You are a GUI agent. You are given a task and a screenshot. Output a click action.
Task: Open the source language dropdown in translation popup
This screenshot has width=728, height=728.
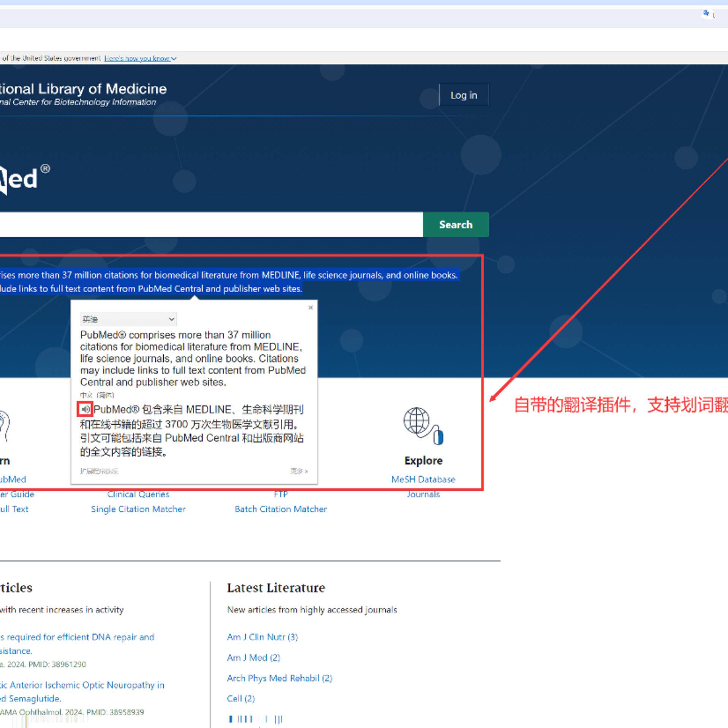coord(128,319)
